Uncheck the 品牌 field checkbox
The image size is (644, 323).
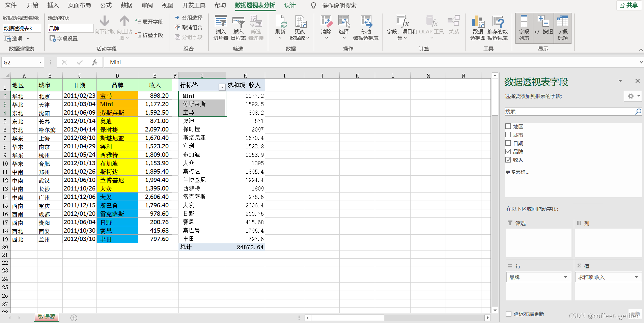point(508,151)
